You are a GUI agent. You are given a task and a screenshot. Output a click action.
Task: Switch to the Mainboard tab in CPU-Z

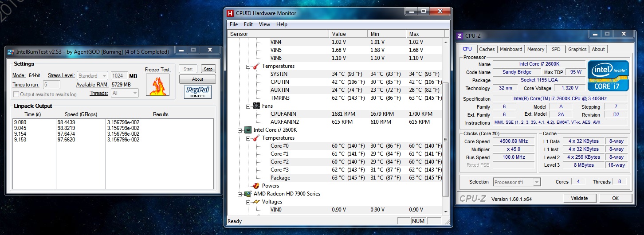click(x=511, y=49)
